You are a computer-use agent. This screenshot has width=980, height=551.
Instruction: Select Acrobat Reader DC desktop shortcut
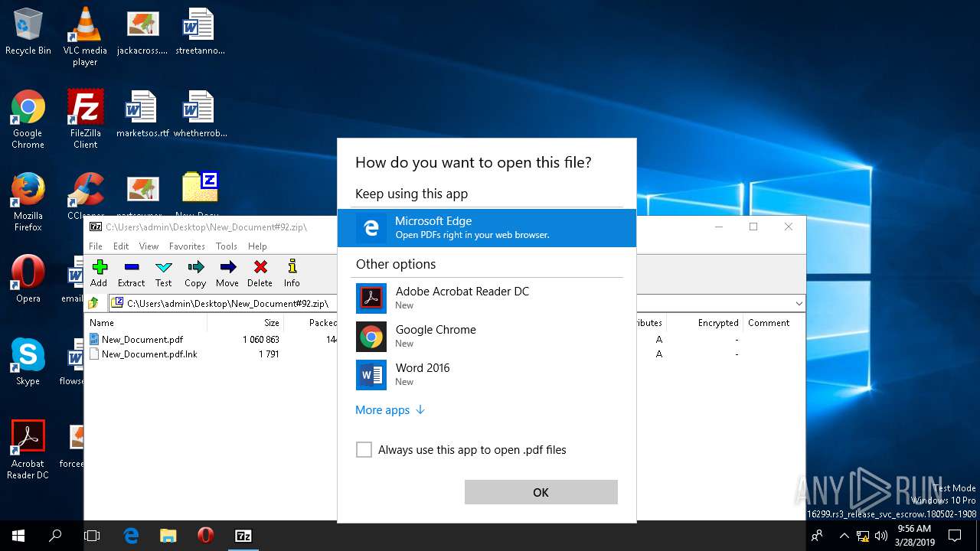(x=28, y=450)
